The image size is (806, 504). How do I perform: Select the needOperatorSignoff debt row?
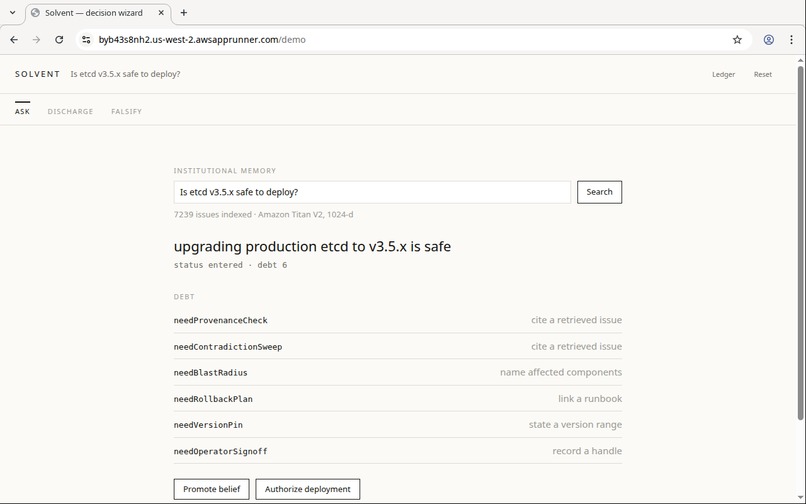398,451
